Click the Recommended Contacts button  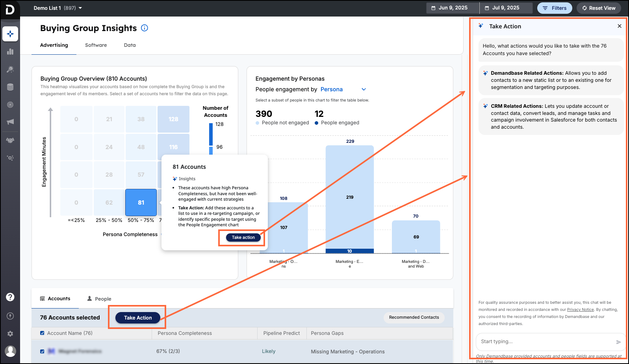pyautogui.click(x=414, y=318)
